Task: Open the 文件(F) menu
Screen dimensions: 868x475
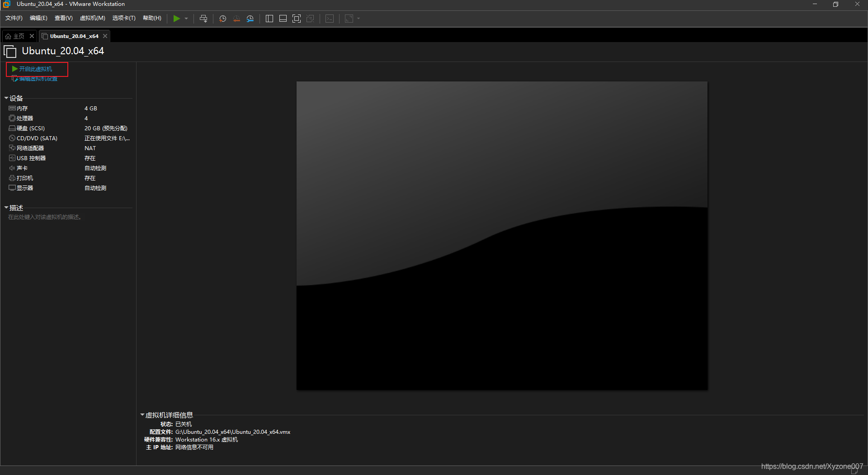Action: tap(14, 18)
